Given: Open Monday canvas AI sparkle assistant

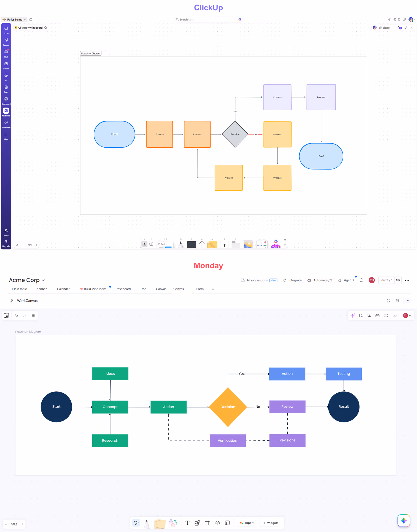Looking at the screenshot, I should tap(353, 315).
